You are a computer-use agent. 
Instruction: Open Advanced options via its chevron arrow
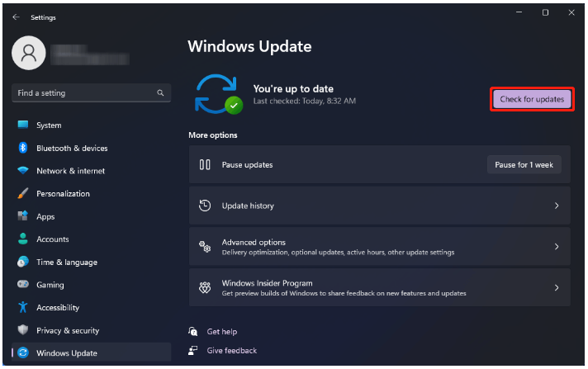point(557,246)
